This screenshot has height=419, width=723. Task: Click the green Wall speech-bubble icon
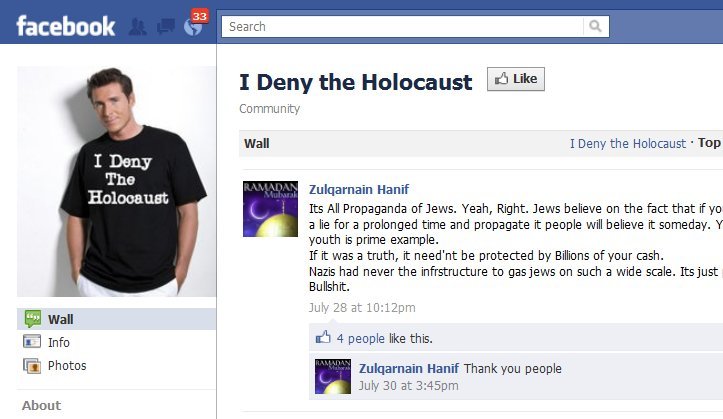coord(32,319)
